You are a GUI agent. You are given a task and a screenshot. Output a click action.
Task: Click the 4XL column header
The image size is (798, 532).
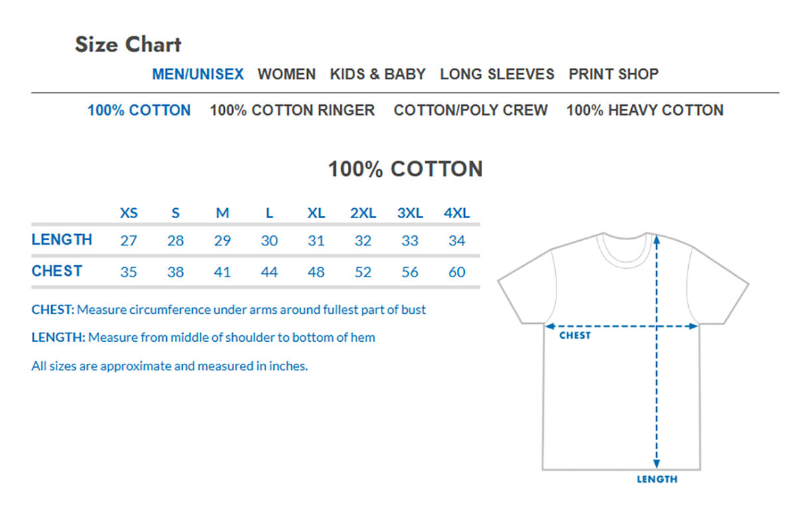457,213
